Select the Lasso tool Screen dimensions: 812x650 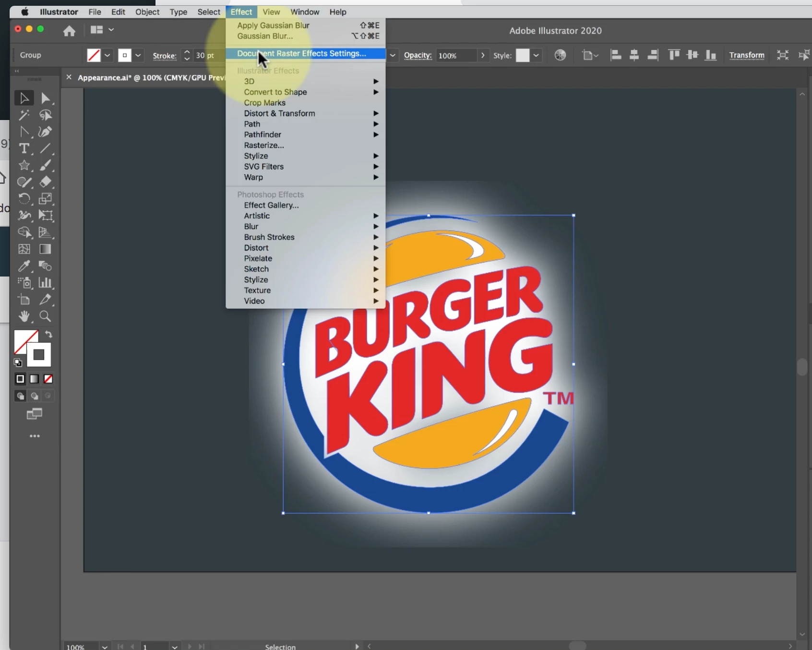pyautogui.click(x=46, y=115)
